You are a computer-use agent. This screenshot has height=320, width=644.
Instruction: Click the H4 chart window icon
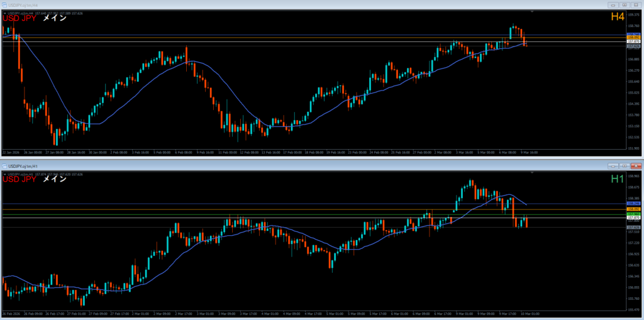point(4,4)
